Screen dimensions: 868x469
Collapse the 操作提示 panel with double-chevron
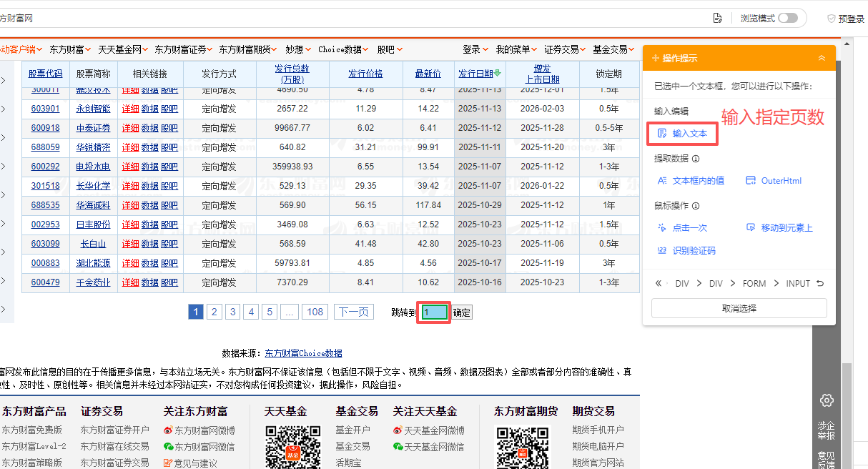coord(822,58)
